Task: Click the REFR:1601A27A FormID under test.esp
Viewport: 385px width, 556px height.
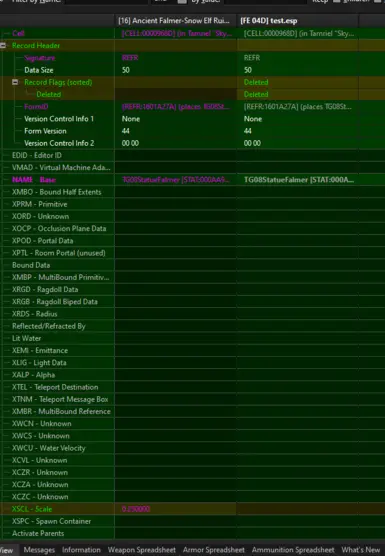Action: point(297,106)
